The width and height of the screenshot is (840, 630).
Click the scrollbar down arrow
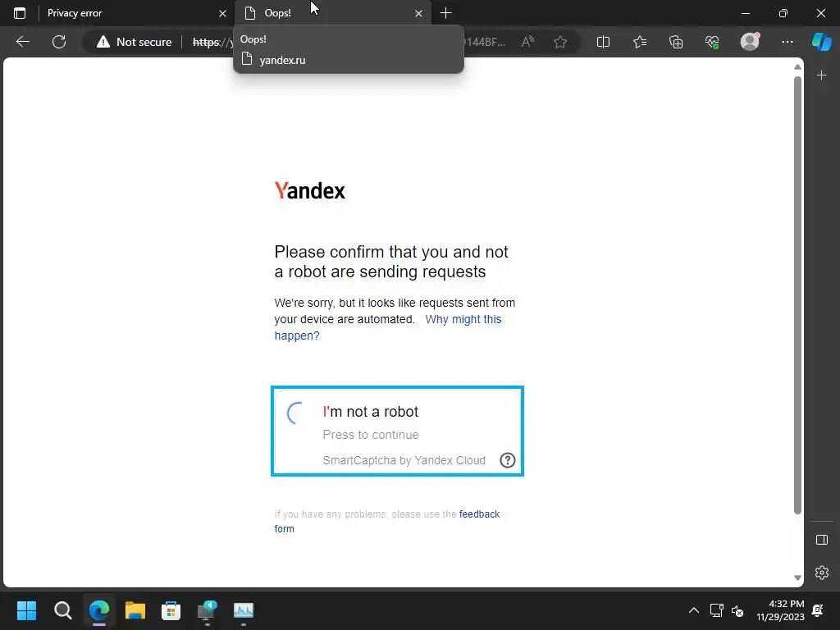pos(797,578)
